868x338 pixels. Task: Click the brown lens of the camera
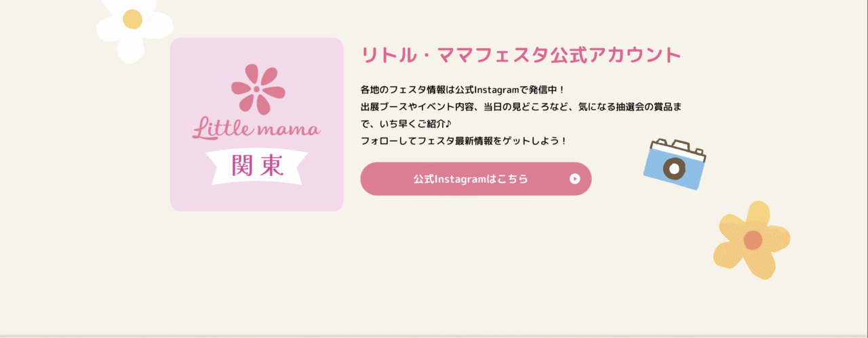pyautogui.click(x=674, y=169)
